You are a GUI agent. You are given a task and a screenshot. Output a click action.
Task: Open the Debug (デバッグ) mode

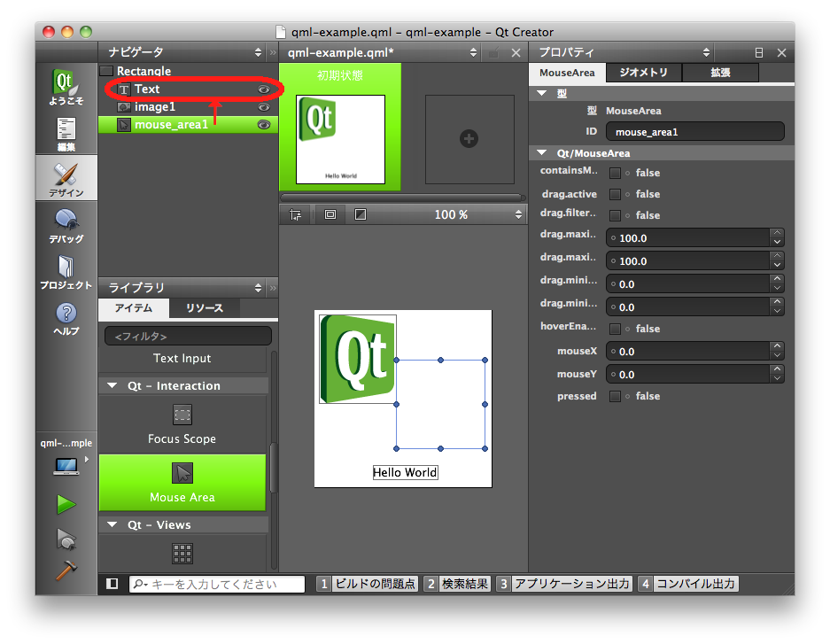coord(66,226)
